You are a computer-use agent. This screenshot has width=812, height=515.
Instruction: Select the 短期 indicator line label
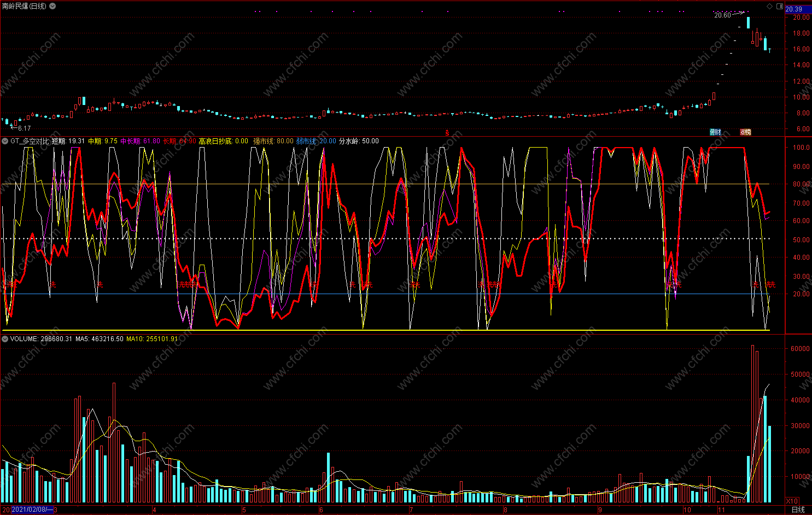pos(59,141)
